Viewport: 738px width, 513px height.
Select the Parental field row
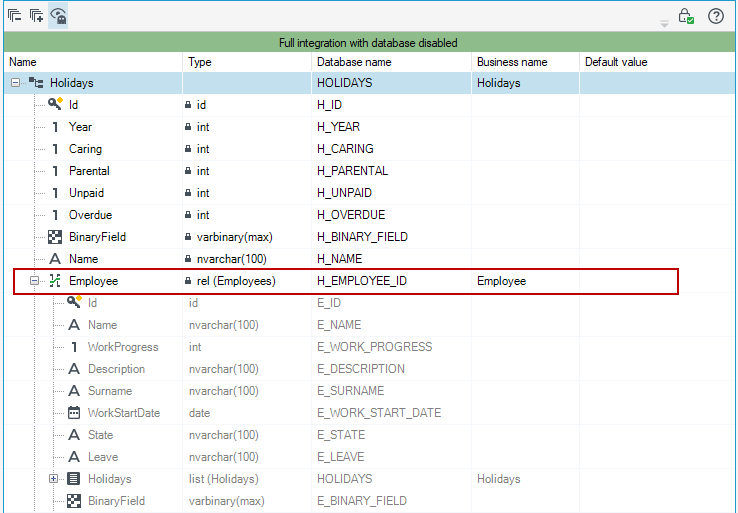point(369,171)
